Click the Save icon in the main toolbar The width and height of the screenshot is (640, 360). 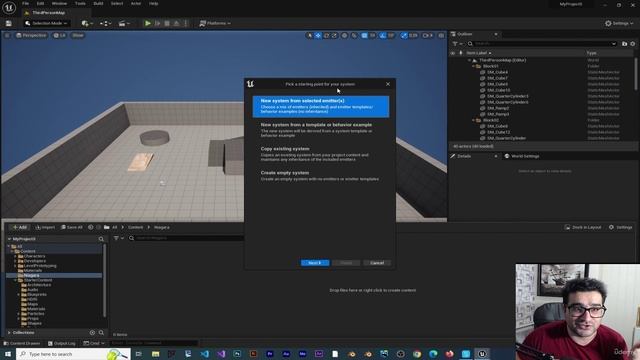[x=9, y=24]
